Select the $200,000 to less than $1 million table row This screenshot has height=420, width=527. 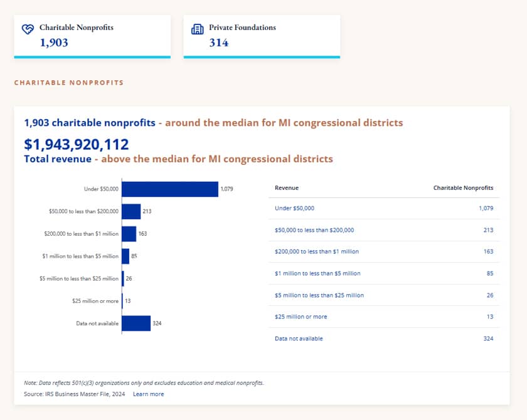click(x=384, y=251)
